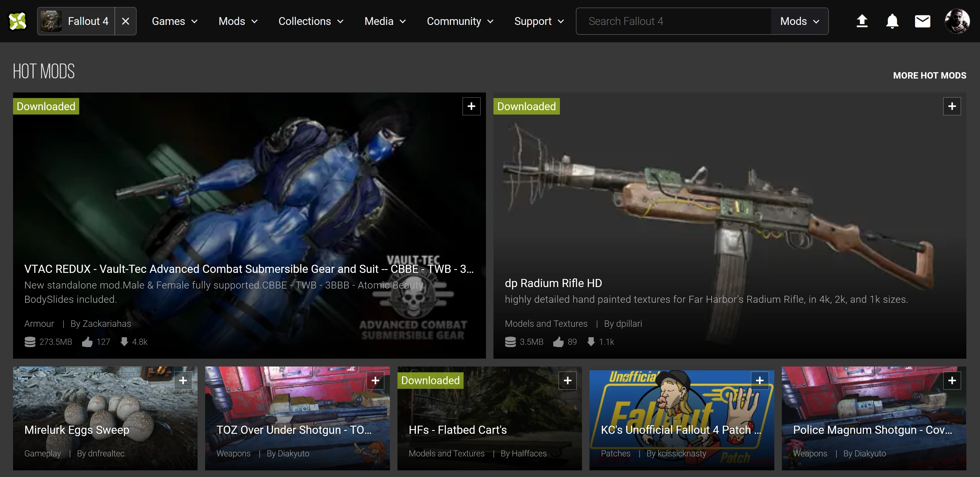
Task: Open TOZ Over Under Shotgun mod title
Action: click(x=294, y=430)
